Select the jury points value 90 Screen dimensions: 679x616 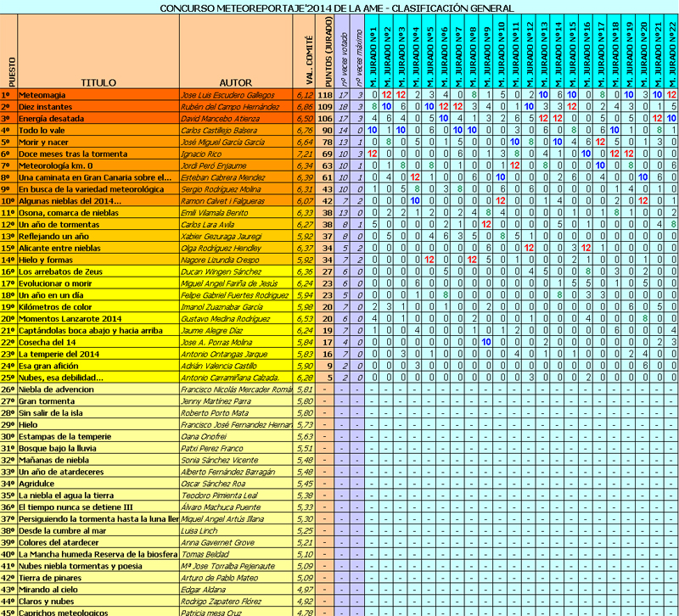(327, 131)
